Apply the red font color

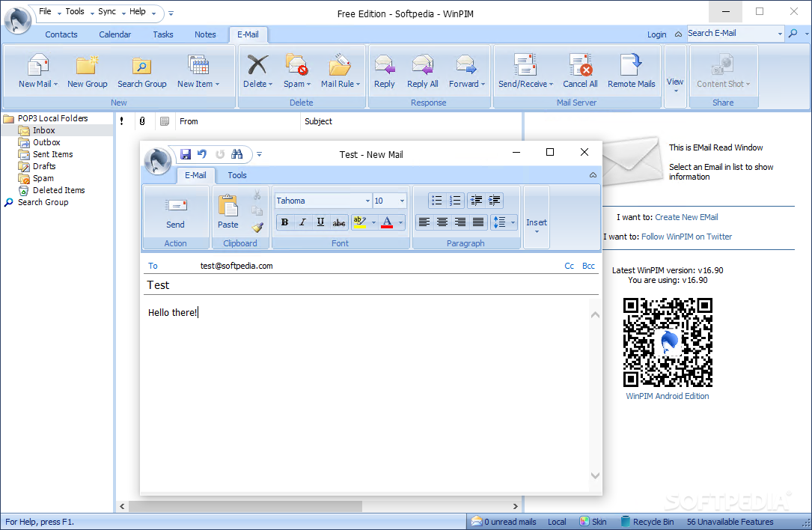387,222
